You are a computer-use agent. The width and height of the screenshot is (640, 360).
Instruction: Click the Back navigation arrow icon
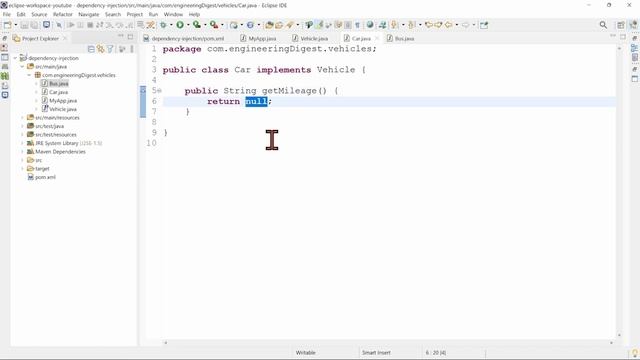pos(449,25)
